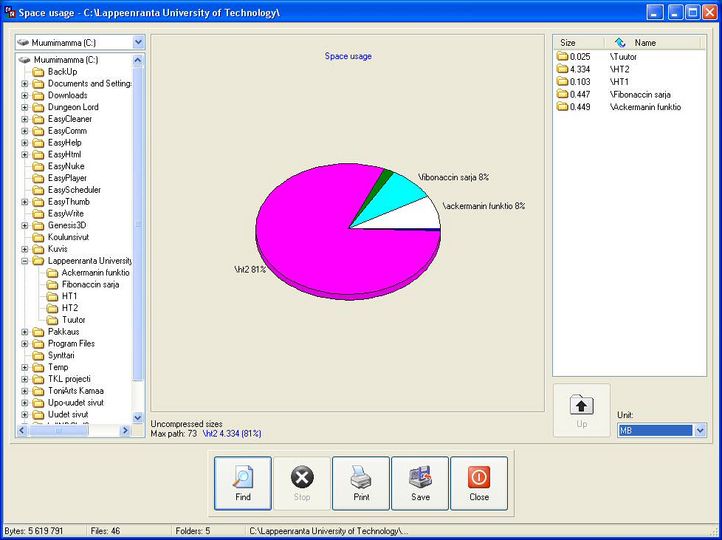Expand the Downloads folder node

(x=25, y=95)
